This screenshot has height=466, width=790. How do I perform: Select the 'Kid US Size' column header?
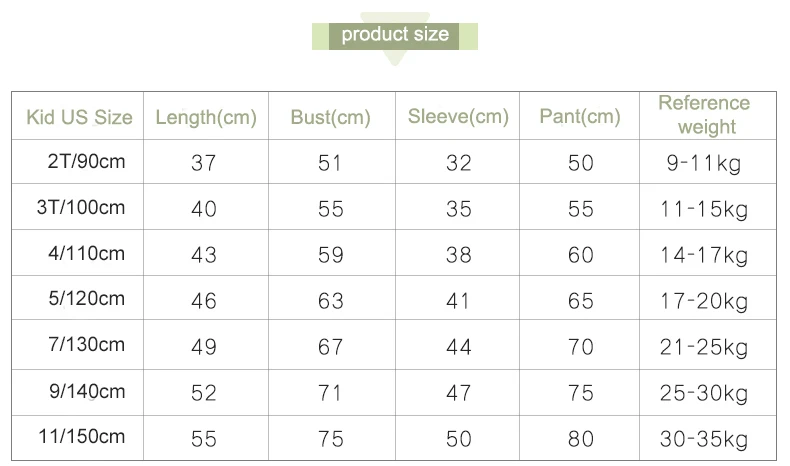[79, 117]
